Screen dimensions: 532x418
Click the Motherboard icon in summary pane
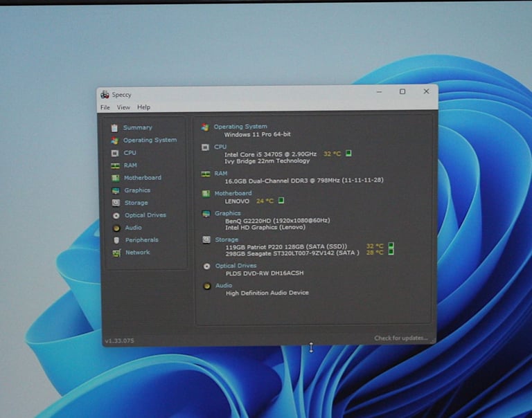206,194
